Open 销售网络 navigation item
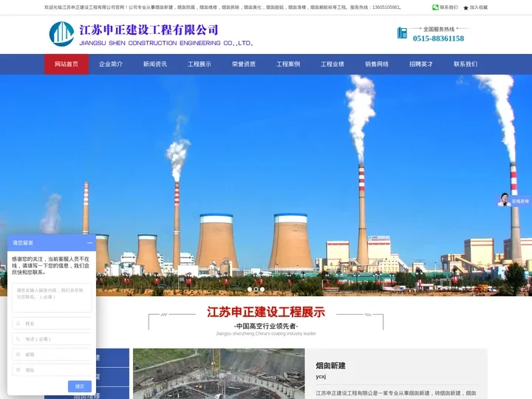 click(377, 64)
